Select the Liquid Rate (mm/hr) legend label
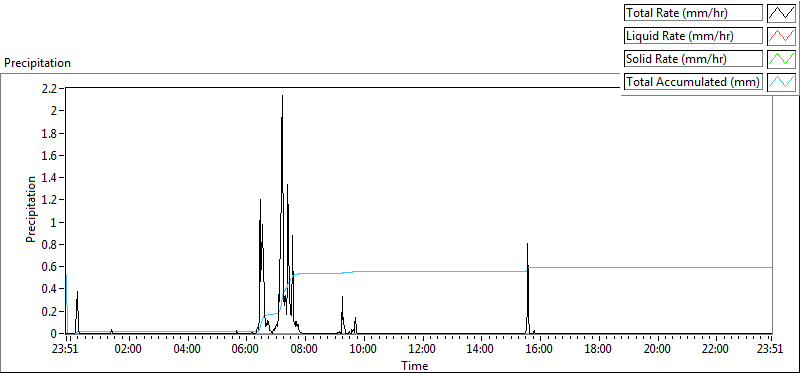Viewport: 800px width, 373px height. (x=693, y=36)
